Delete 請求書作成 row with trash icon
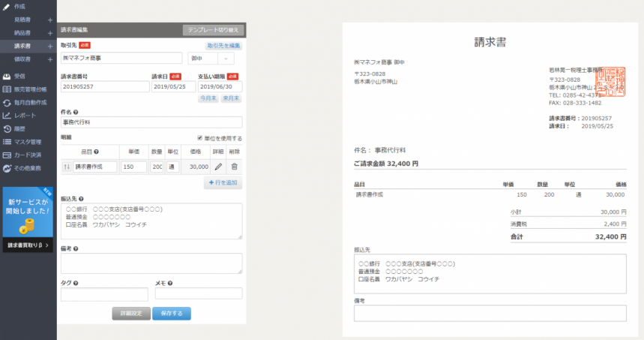This screenshot has height=340, width=644. click(234, 167)
